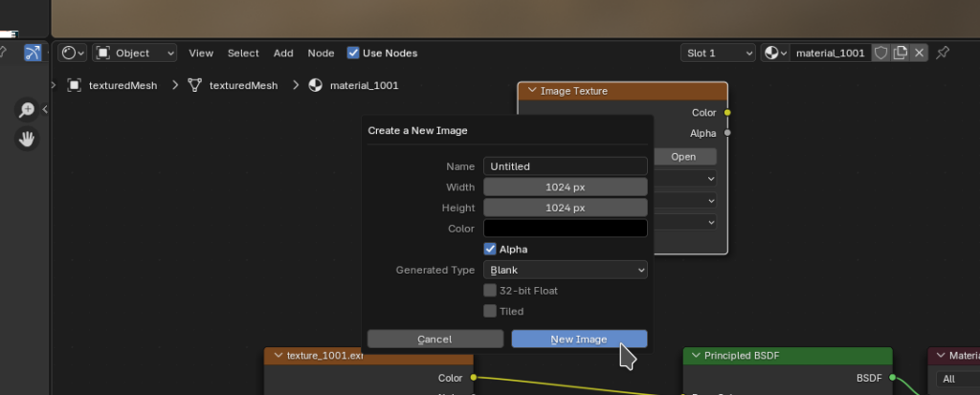Image resolution: width=980 pixels, height=395 pixels.
Task: Cancel the Create a New Image dialog
Action: coord(435,339)
